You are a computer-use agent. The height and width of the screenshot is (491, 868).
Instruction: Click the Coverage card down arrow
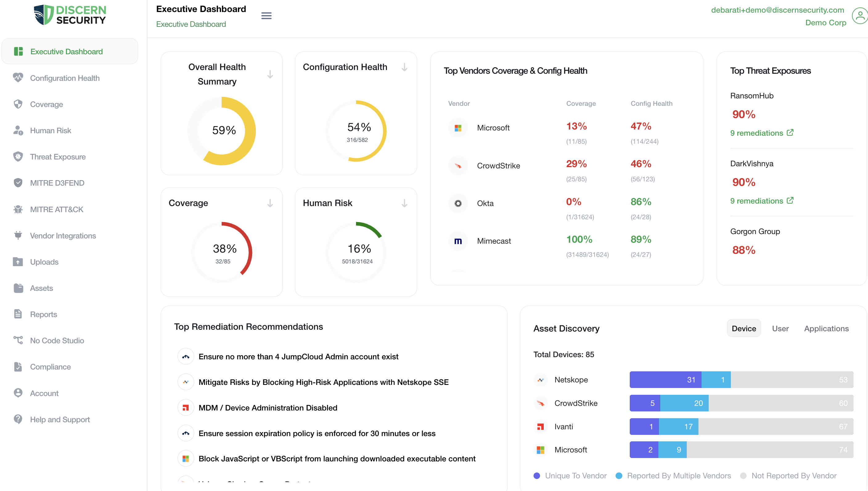click(270, 203)
